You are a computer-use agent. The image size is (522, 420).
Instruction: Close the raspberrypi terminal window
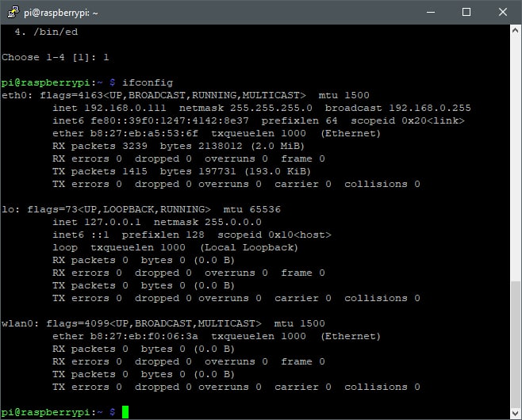pyautogui.click(x=502, y=13)
